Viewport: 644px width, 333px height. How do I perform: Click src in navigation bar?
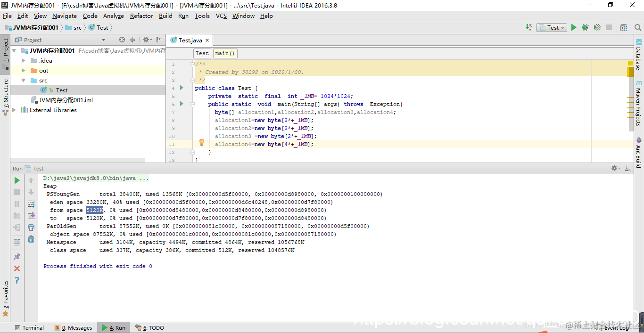pyautogui.click(x=73, y=27)
